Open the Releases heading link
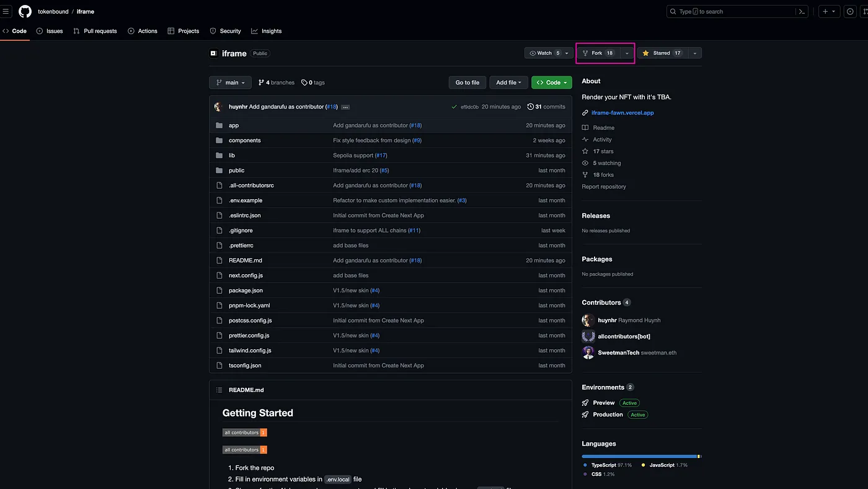The image size is (868, 489). [x=596, y=216]
